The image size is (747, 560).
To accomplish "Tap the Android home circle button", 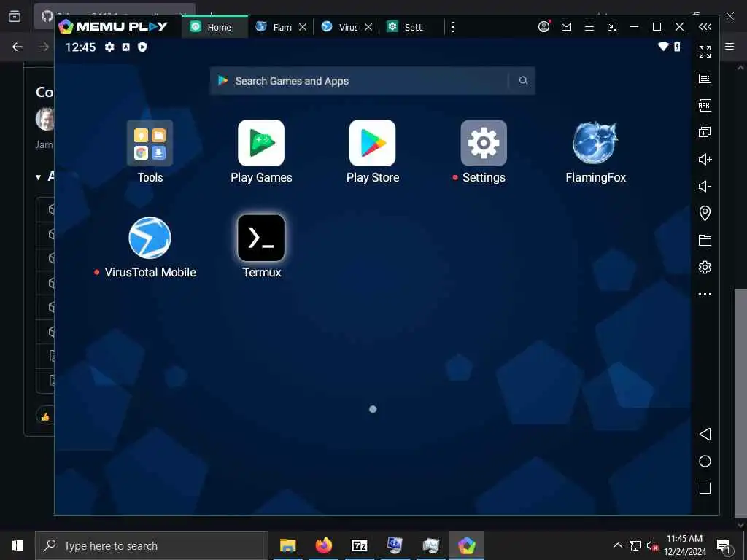I will [x=705, y=461].
